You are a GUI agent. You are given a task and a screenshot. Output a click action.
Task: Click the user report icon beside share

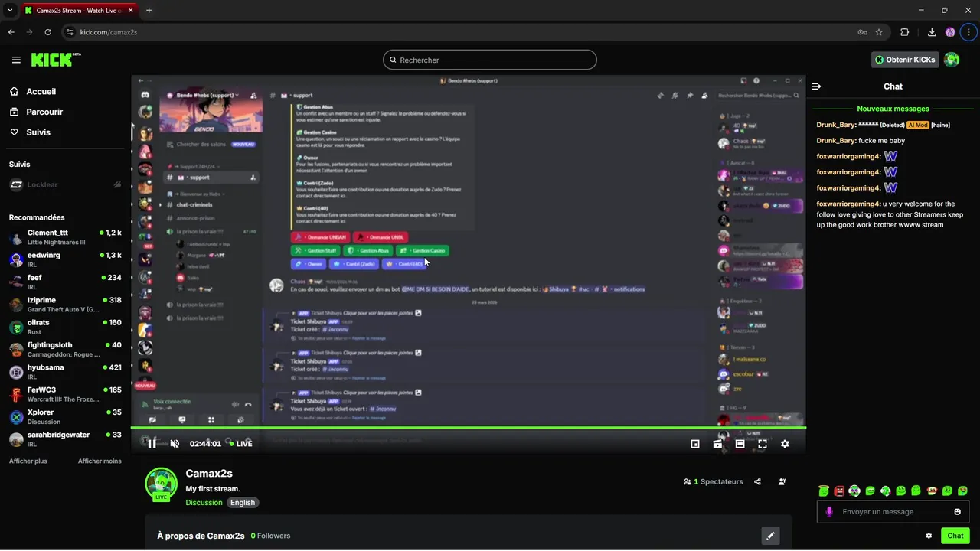pos(782,482)
